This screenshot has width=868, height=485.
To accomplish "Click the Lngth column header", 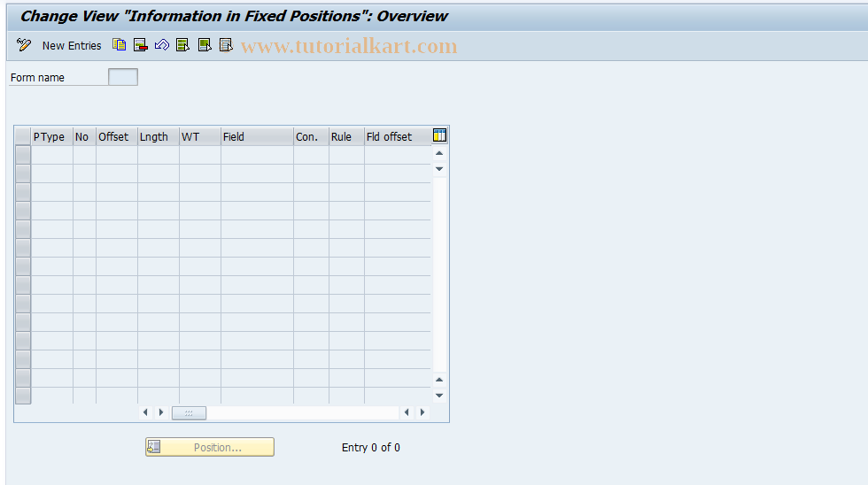I will (x=159, y=136).
